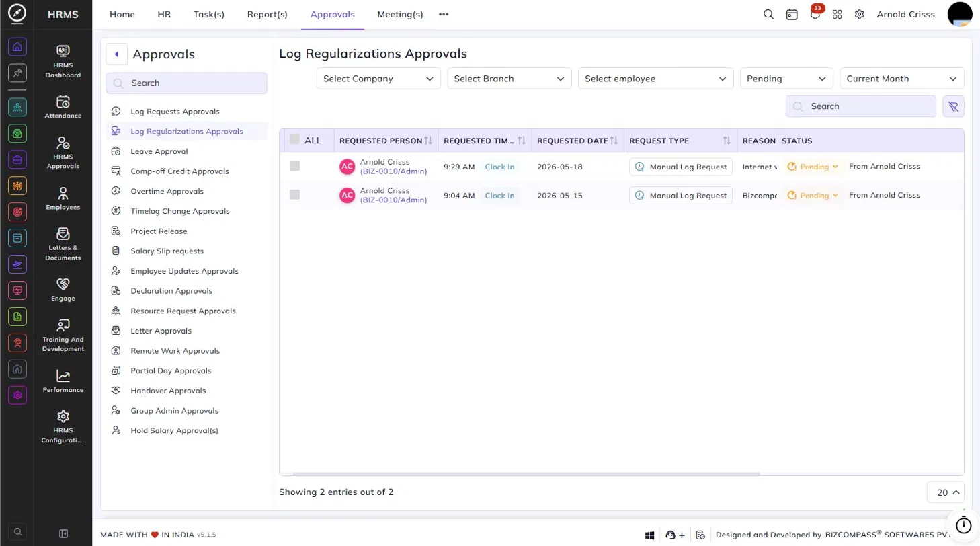Collapse sidebar using bottom panel icon
Viewport: 980px width, 546px height.
[64, 534]
